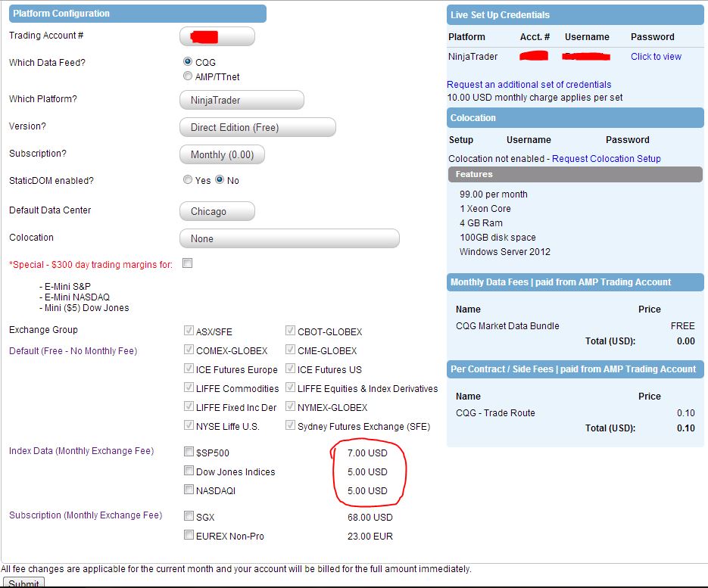Toggle the Sydney Futures Exchange (SFE) checkbox

pos(290,425)
